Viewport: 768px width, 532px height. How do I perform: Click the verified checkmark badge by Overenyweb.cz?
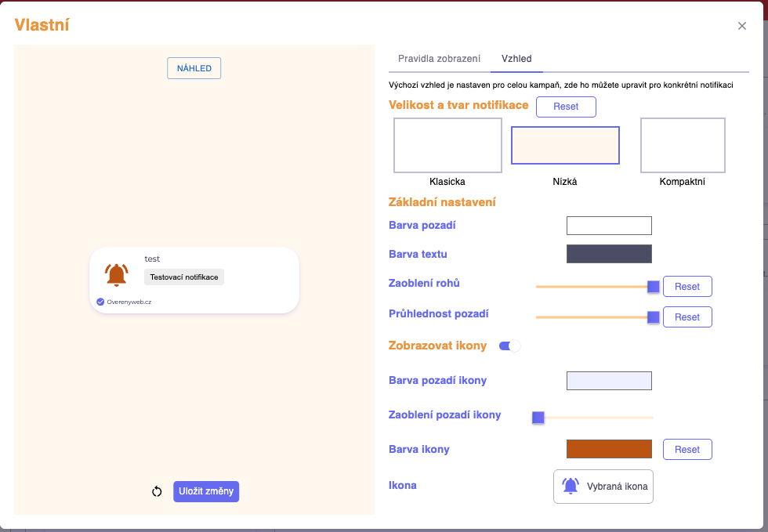tap(100, 302)
